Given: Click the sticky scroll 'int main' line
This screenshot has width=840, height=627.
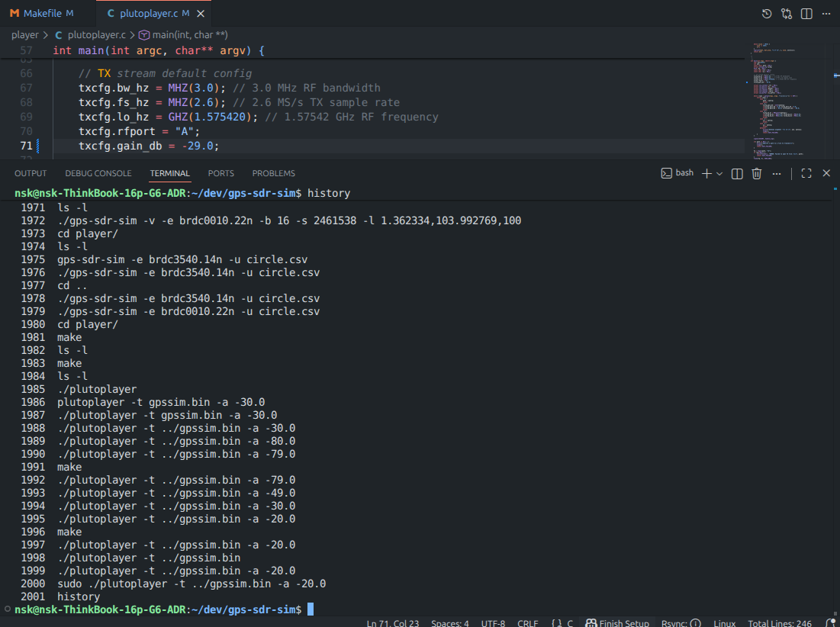Looking at the screenshot, I should tap(159, 51).
